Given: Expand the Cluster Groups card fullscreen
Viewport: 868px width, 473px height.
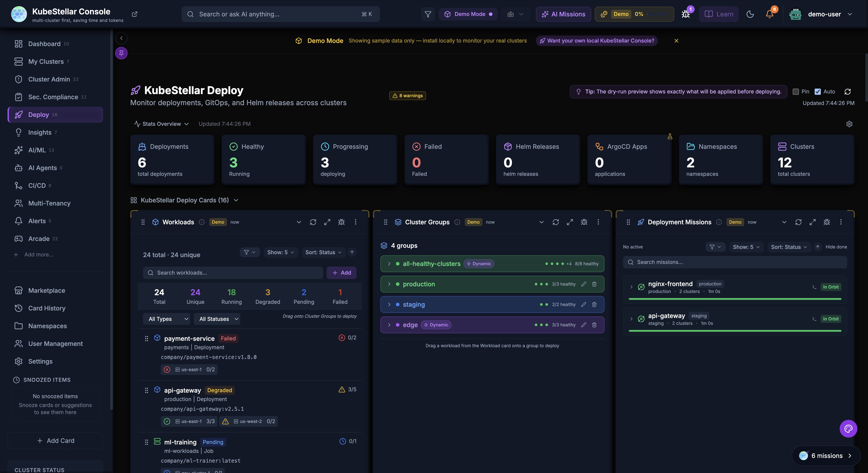Looking at the screenshot, I should (570, 222).
